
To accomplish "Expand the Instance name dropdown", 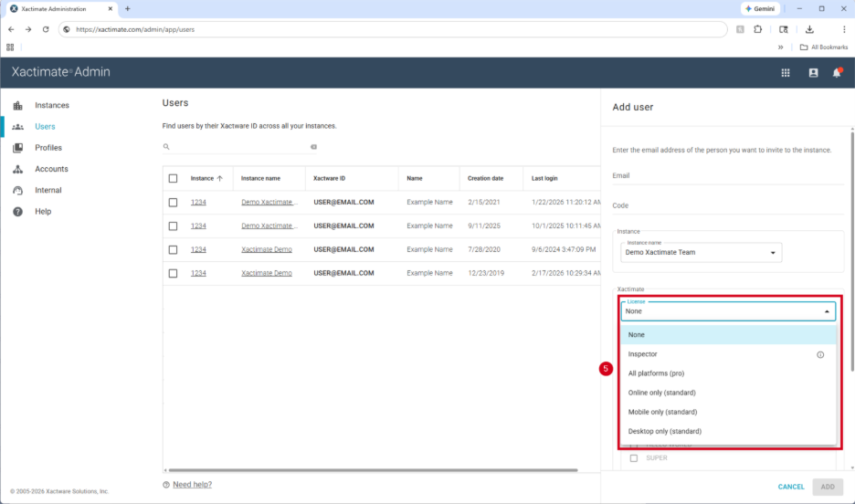I will (x=701, y=252).
